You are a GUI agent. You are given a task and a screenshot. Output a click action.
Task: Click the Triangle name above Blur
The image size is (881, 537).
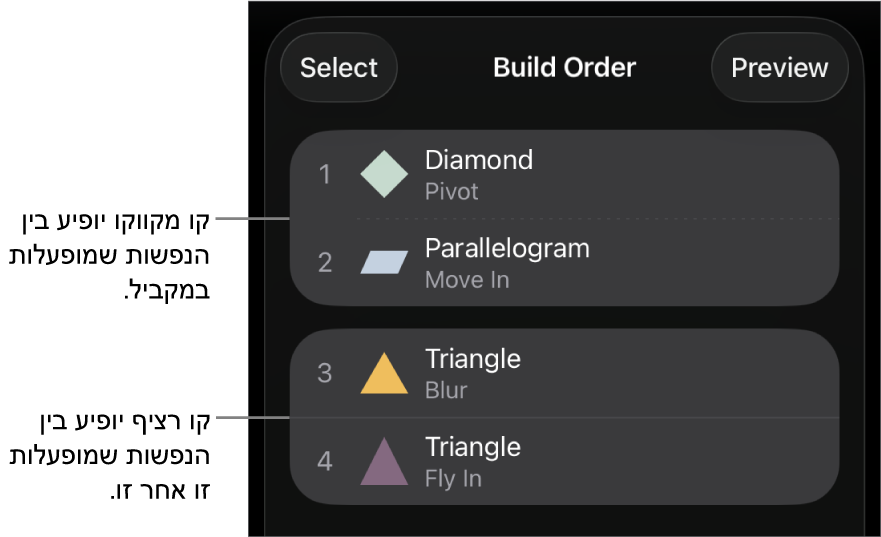(x=472, y=359)
